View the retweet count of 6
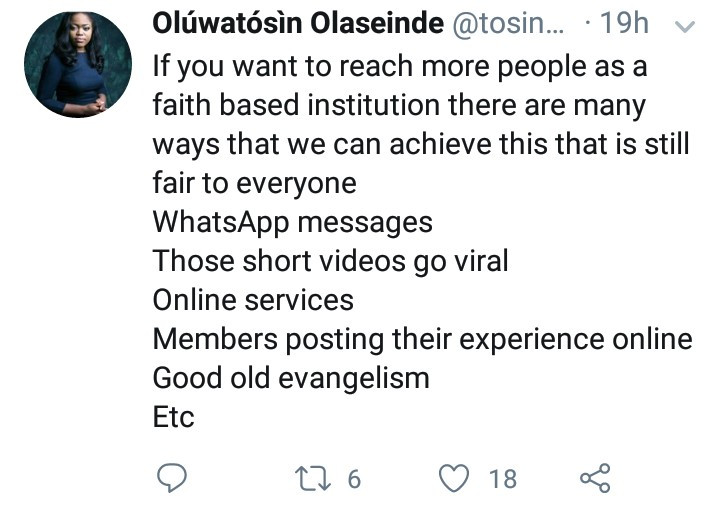Image resolution: width=720 pixels, height=513 pixels. click(353, 479)
